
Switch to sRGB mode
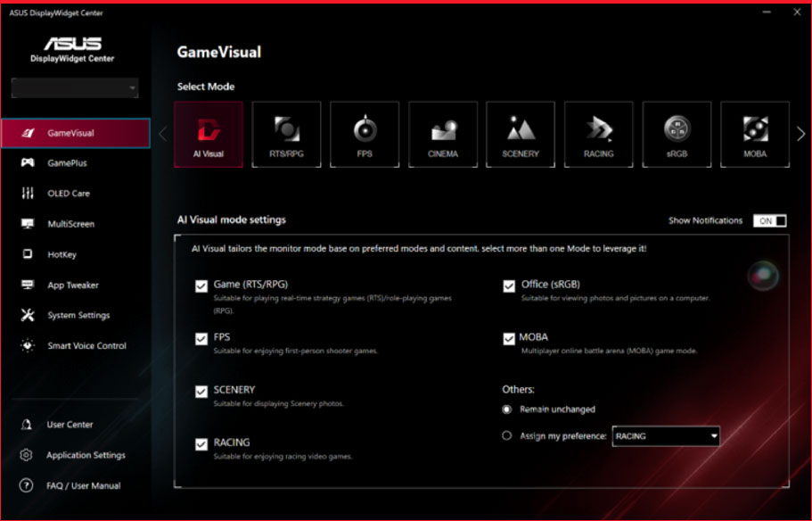677,134
